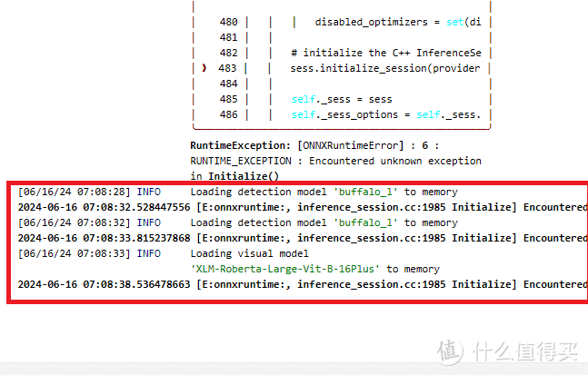Click the '[06/16/24 07:08:33]' log timestamp
Viewport: 588px width, 375px height.
[75, 253]
